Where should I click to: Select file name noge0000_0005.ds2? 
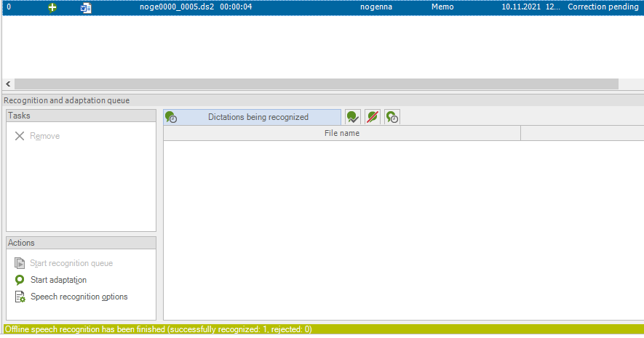point(177,7)
